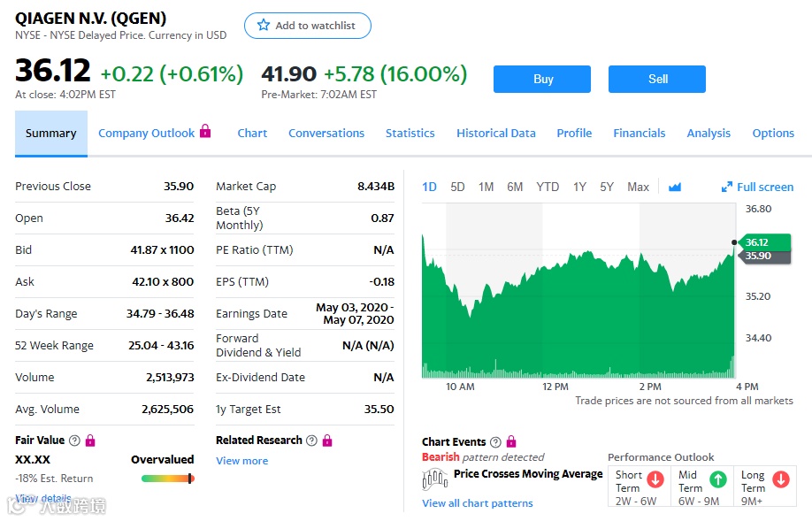
Task: Click the Earnings Date value
Action: (x=356, y=314)
